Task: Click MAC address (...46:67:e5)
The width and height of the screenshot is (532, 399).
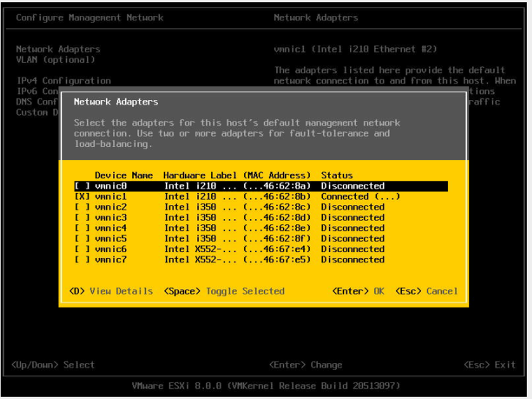Action: 277,260
